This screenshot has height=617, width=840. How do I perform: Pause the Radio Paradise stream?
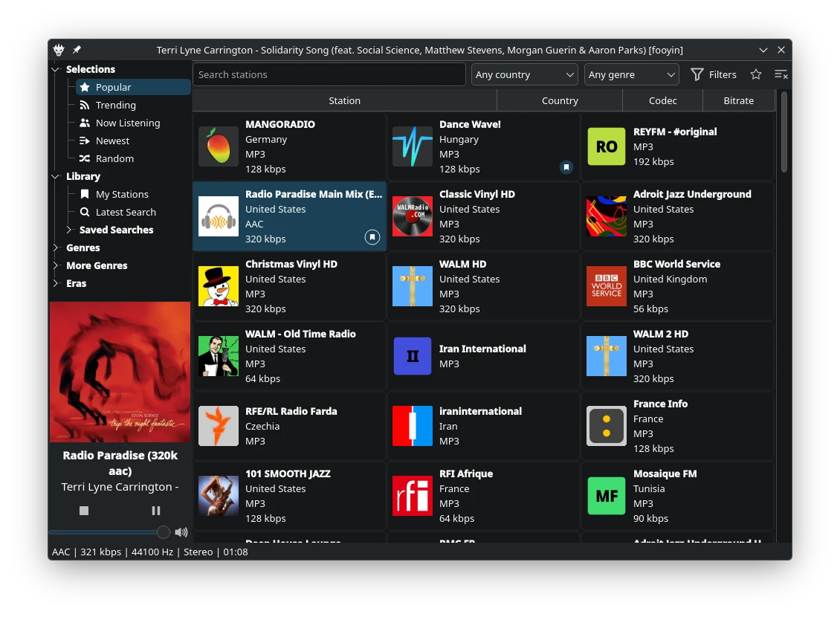[x=156, y=511]
